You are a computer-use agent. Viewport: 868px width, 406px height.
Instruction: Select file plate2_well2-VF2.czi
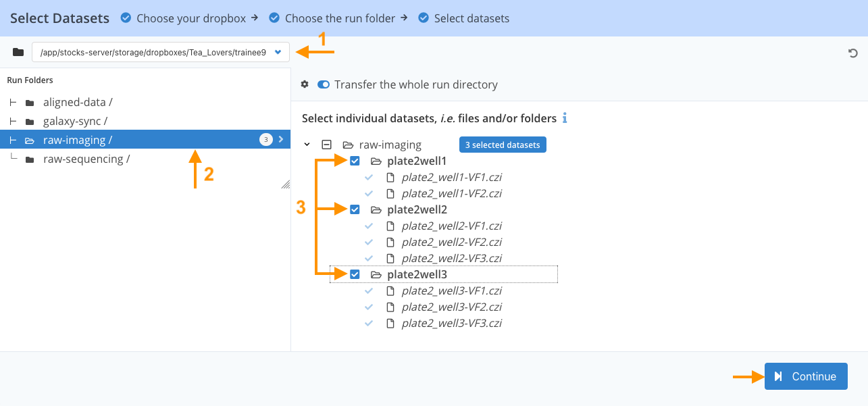451,242
